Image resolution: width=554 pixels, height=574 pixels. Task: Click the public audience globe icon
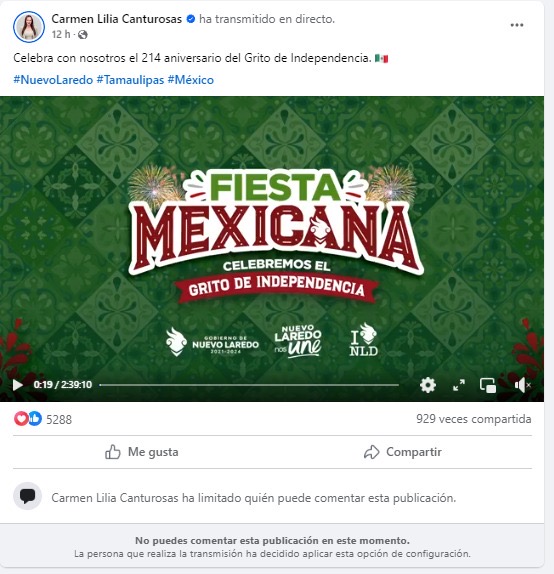pos(83,34)
